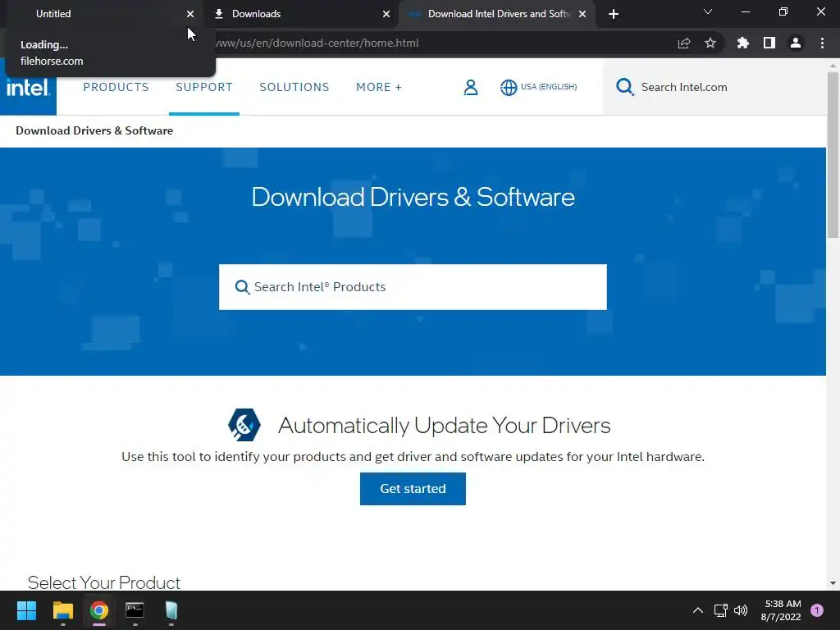
Task: Open the SOLUTIONS menu
Action: point(294,87)
